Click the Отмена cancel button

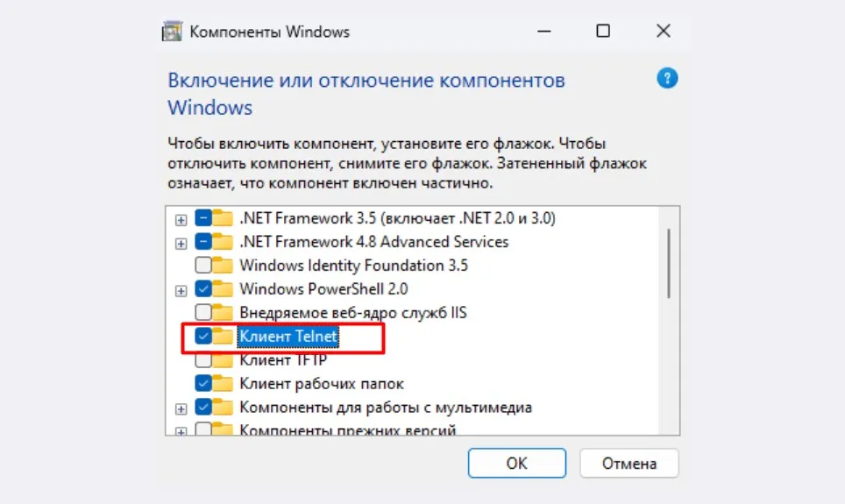pos(628,463)
